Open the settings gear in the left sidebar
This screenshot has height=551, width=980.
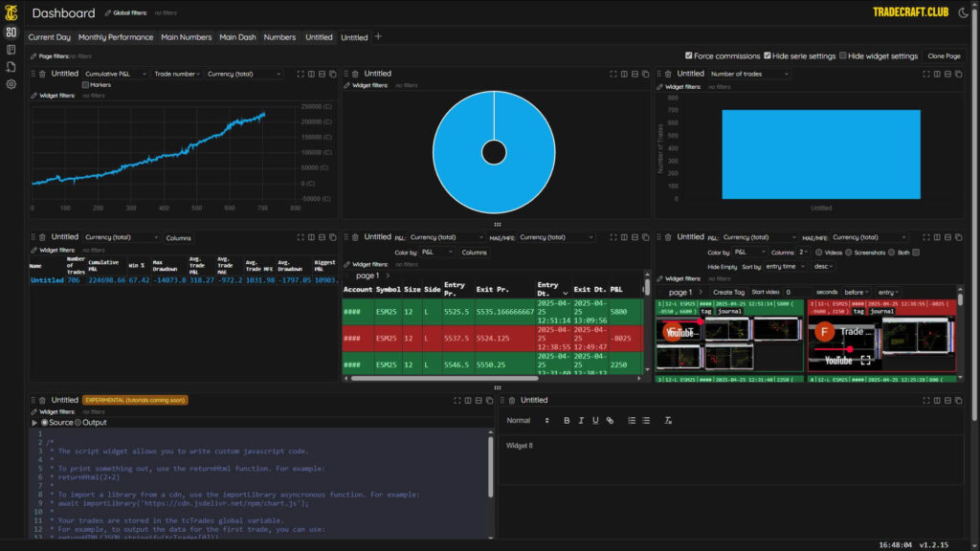point(11,84)
